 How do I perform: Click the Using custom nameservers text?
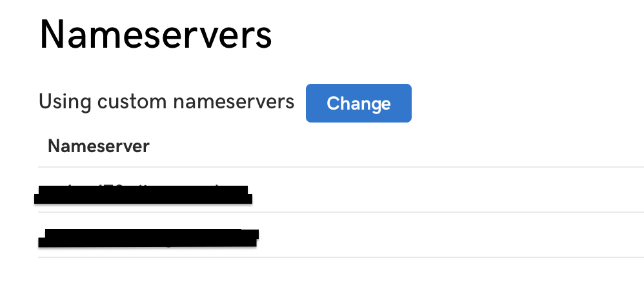coord(166,101)
